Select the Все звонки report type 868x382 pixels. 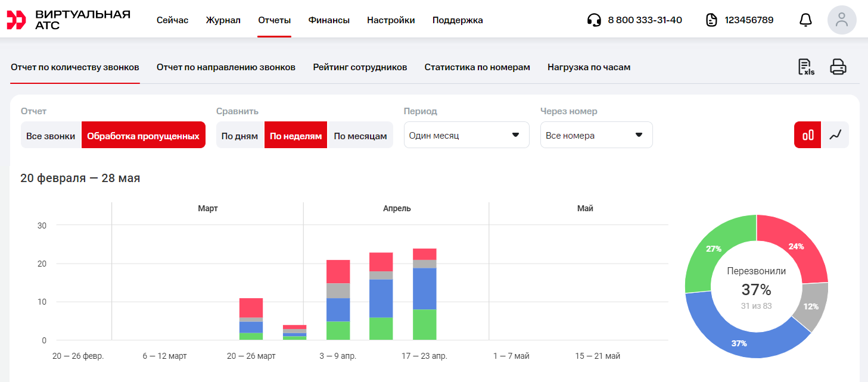[x=51, y=136]
